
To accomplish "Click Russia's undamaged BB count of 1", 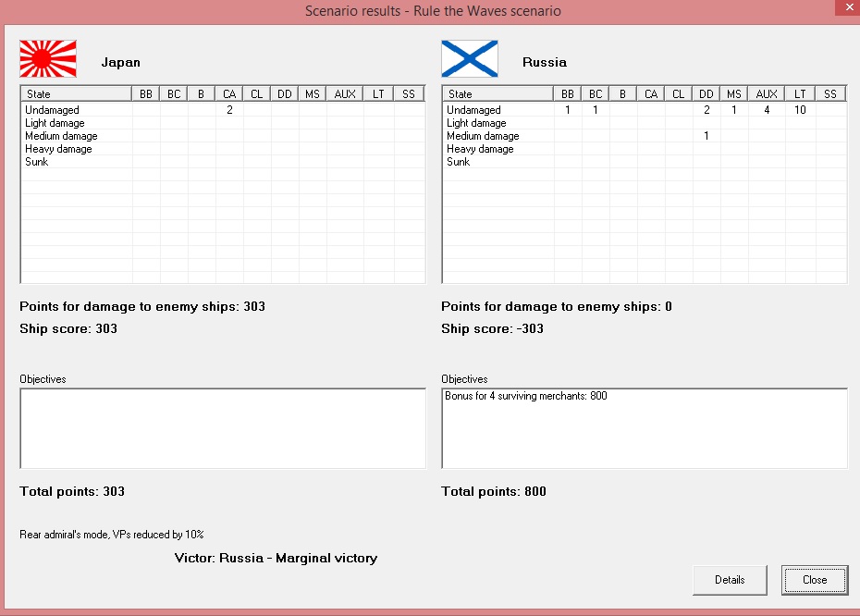I will pos(568,110).
